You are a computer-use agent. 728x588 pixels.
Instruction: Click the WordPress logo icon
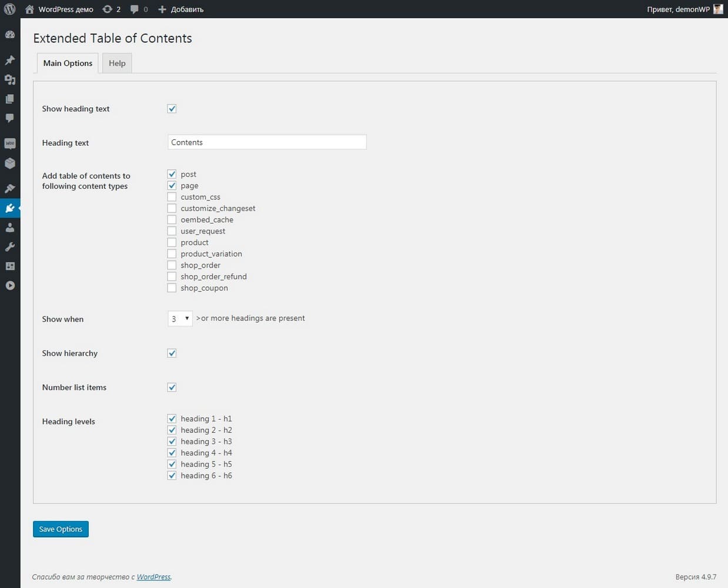point(10,9)
